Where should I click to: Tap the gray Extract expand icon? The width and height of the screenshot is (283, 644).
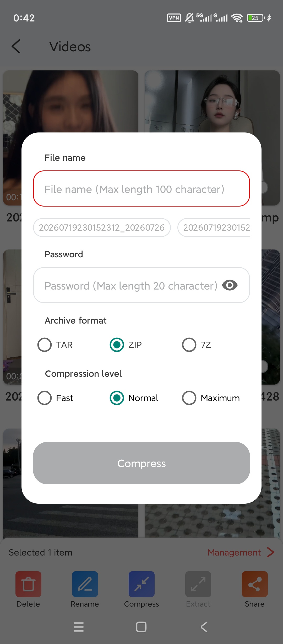click(198, 584)
